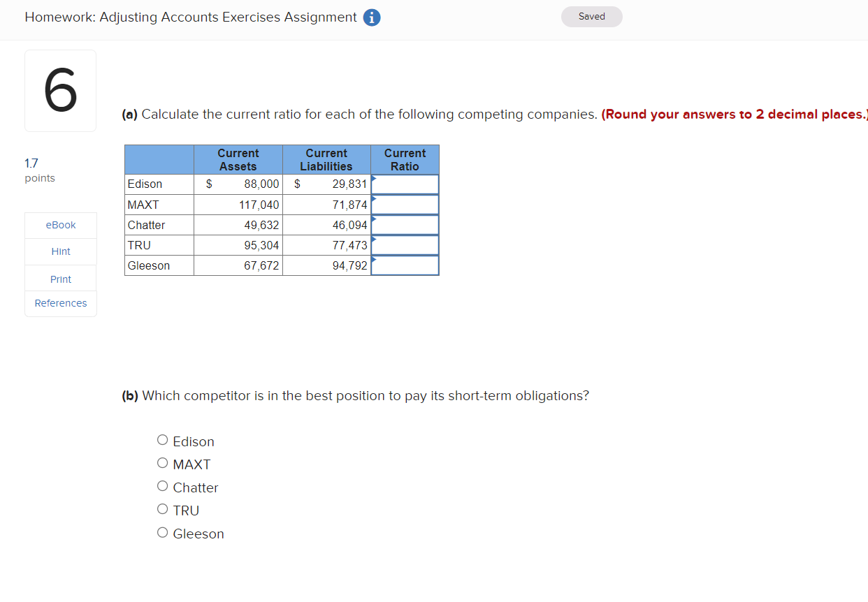Click the red flag marker on Edison's ratio cell
Screen dimensions: 868x602
(375, 178)
